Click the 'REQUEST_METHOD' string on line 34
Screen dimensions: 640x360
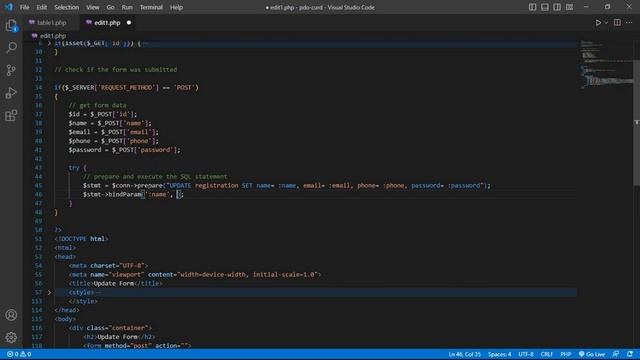tap(127, 87)
